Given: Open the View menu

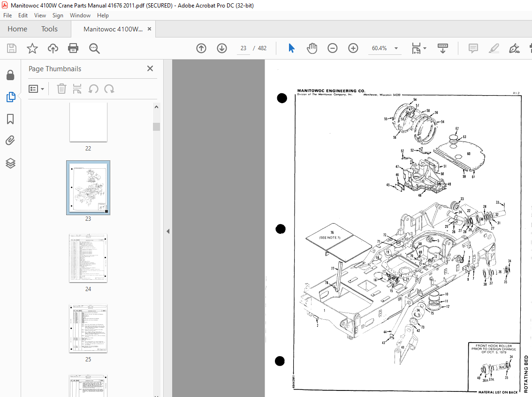Looking at the screenshot, I should tap(40, 15).
